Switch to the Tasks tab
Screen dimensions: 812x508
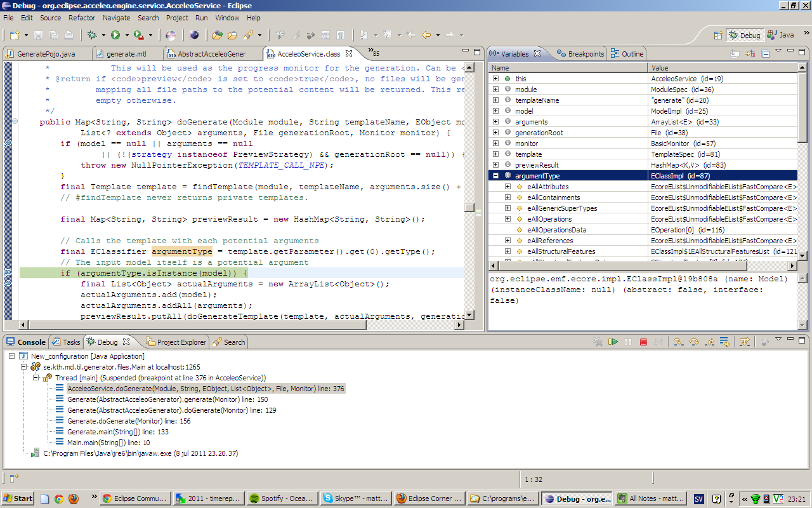(66, 342)
